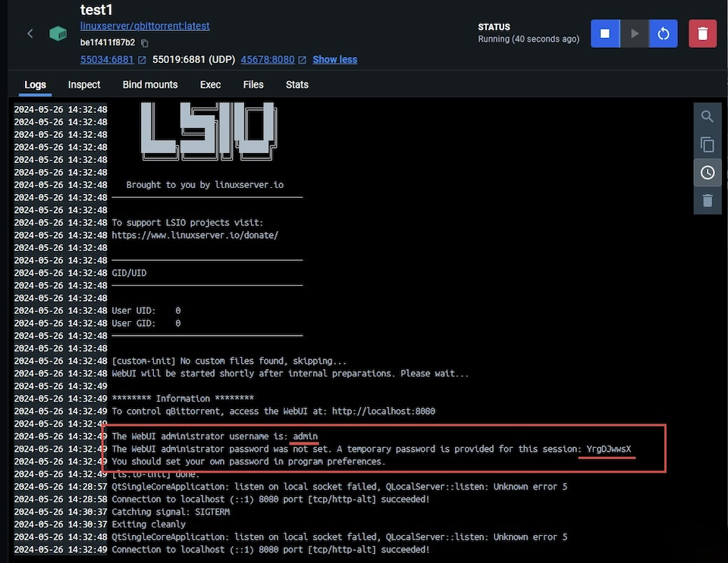The height and width of the screenshot is (563, 728).
Task: Click 'You should set your own password' line
Action: click(x=249, y=461)
